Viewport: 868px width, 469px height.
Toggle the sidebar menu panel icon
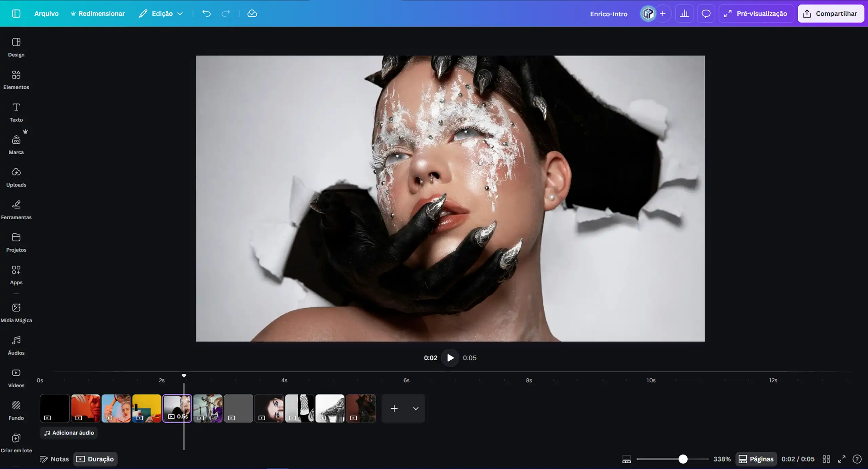[x=16, y=14]
